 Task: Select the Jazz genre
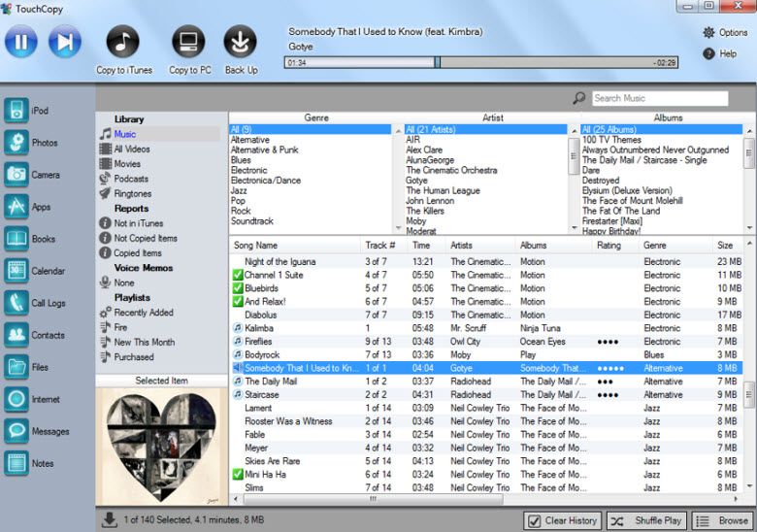pos(310,190)
